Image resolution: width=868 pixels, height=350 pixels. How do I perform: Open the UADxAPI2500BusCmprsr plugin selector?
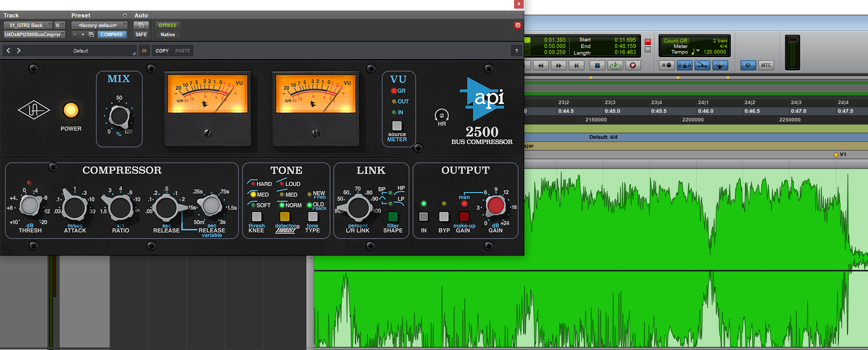(x=34, y=35)
